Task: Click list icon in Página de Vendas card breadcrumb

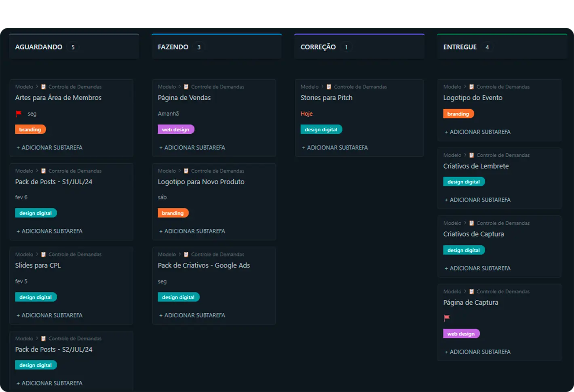Action: tap(186, 87)
